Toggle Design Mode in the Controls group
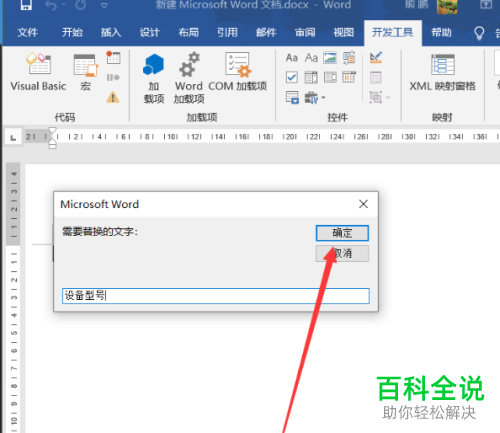Viewport: 500px width, 433px height. [376, 58]
